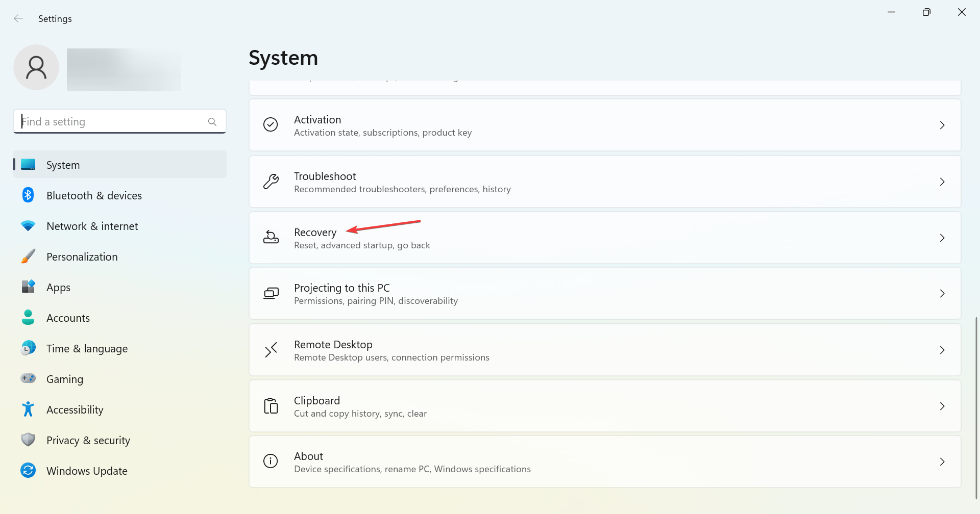980x514 pixels.
Task: Click the Troubleshoot wrench icon
Action: point(271,182)
